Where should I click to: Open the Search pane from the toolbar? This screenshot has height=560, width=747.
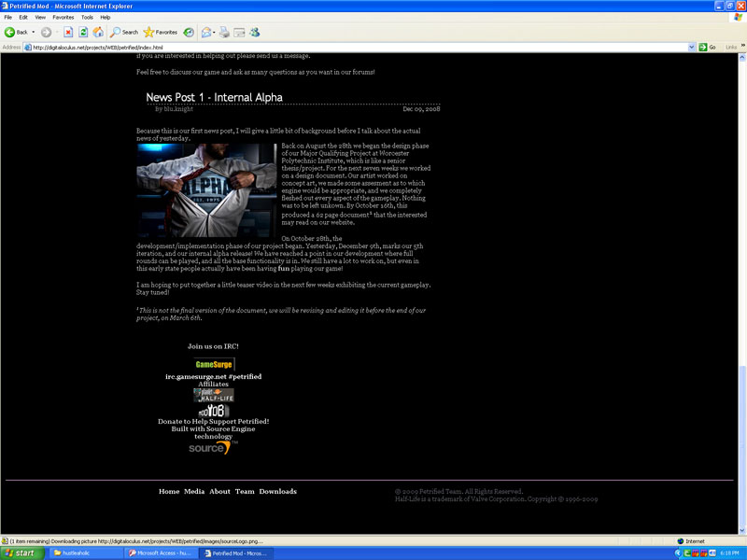[x=124, y=32]
